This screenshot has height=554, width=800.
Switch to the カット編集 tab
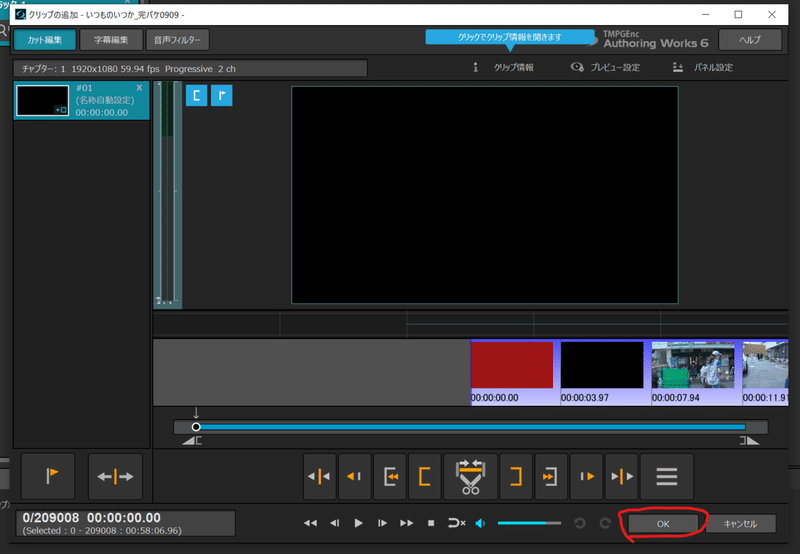pyautogui.click(x=45, y=40)
